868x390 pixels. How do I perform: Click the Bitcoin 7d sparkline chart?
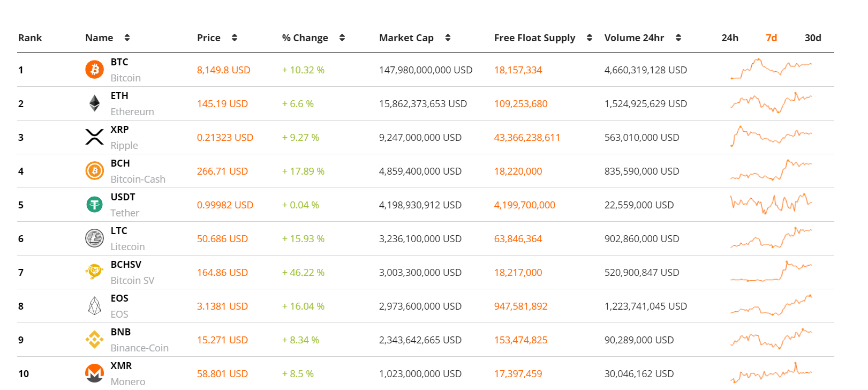[x=771, y=70]
